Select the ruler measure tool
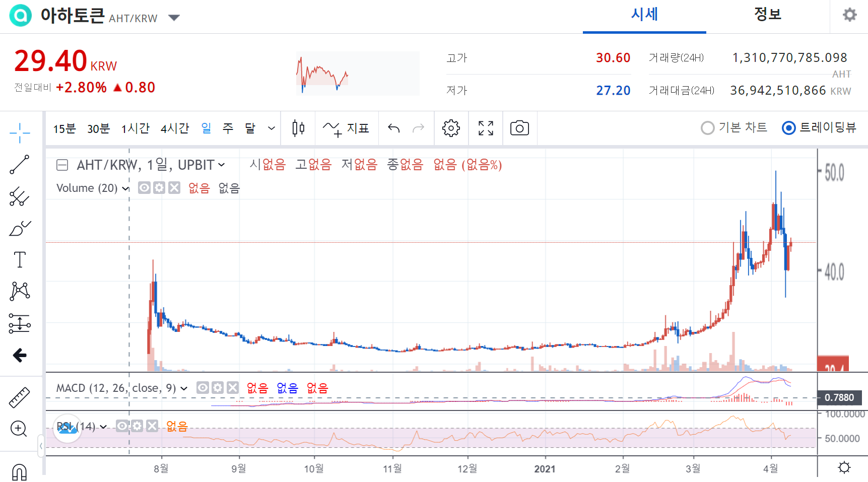 [20, 397]
